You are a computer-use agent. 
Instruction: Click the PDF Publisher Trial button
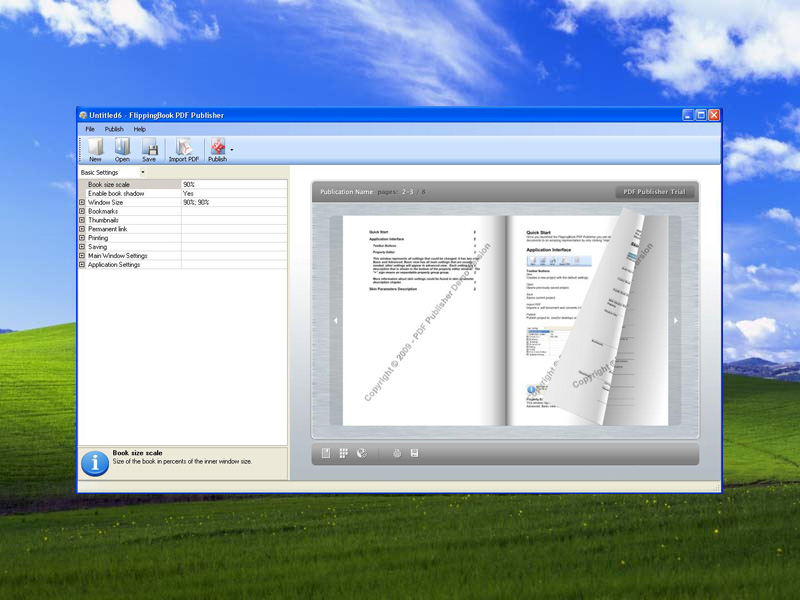[x=655, y=192]
